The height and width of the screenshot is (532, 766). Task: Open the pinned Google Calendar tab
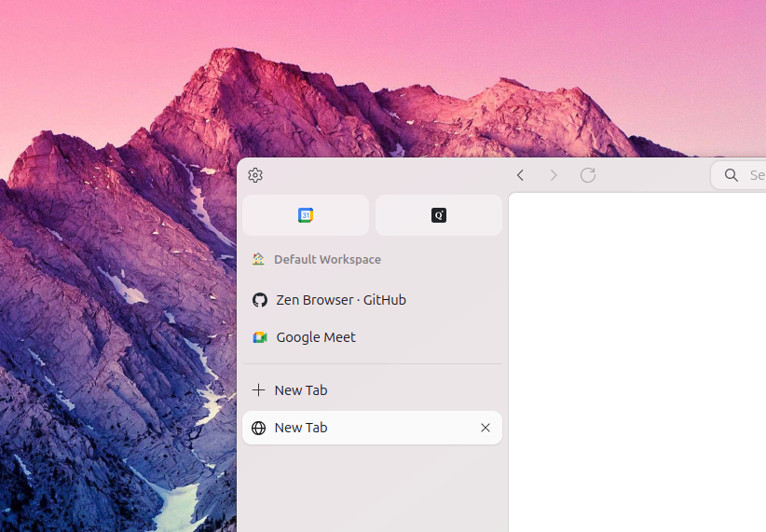(306, 215)
